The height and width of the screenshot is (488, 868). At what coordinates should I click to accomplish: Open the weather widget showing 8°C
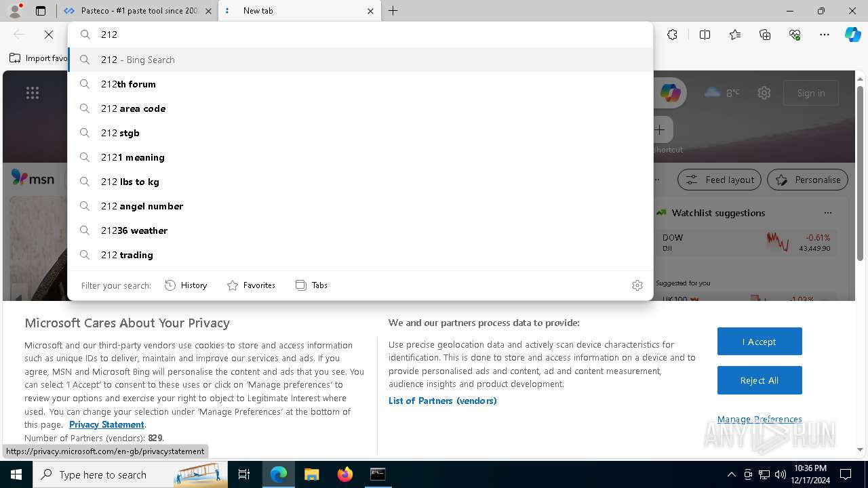coord(722,93)
